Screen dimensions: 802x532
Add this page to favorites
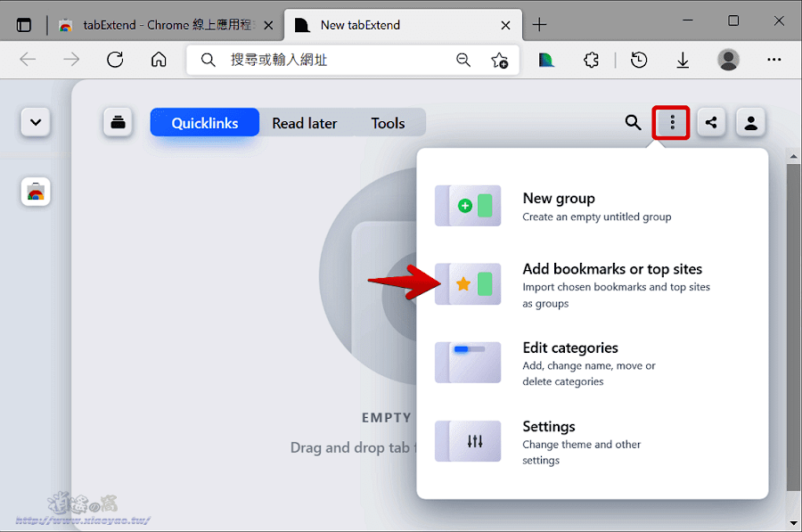500,60
